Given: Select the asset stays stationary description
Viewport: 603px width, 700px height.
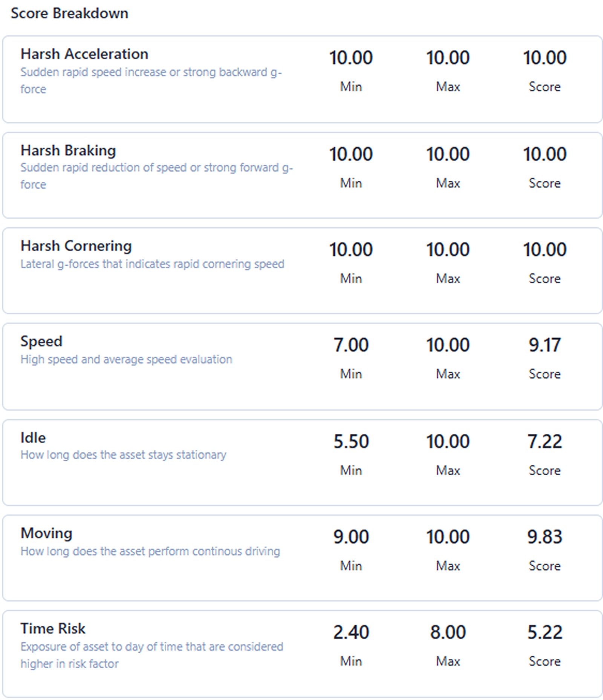Looking at the screenshot, I should (x=123, y=455).
